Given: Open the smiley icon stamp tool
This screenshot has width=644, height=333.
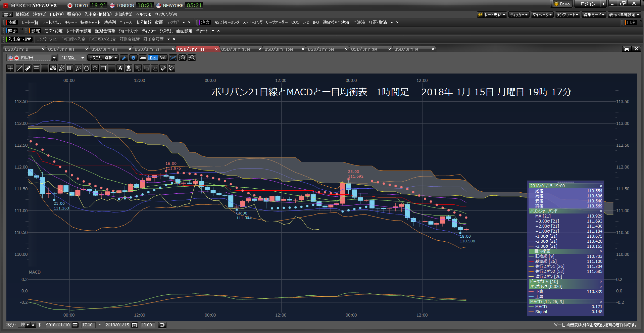Looking at the screenshot, I should click(129, 68).
